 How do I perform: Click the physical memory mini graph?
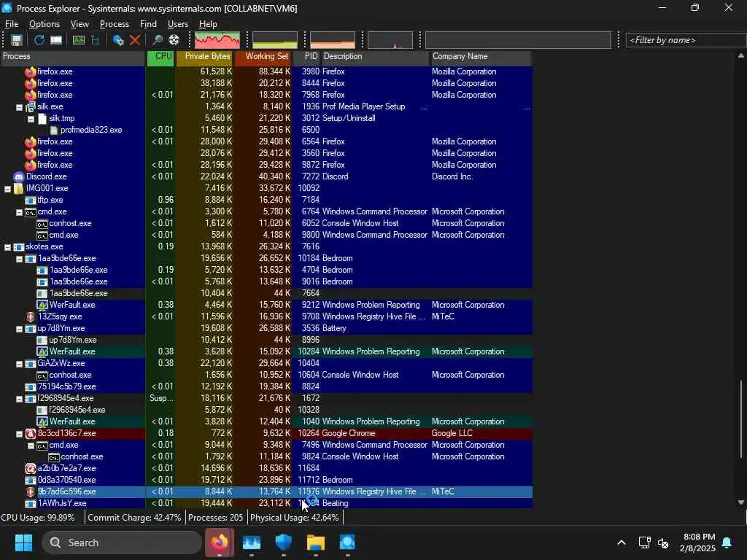coord(333,41)
